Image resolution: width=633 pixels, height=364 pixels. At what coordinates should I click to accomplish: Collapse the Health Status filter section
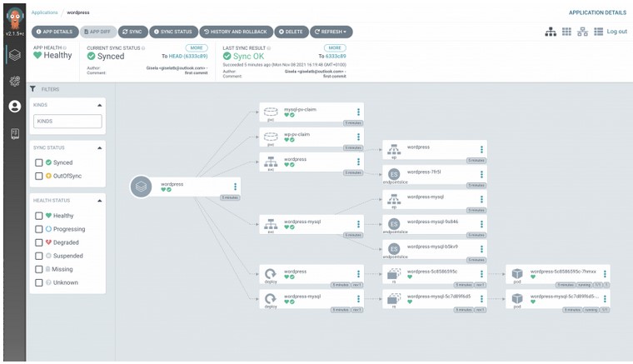coord(99,201)
